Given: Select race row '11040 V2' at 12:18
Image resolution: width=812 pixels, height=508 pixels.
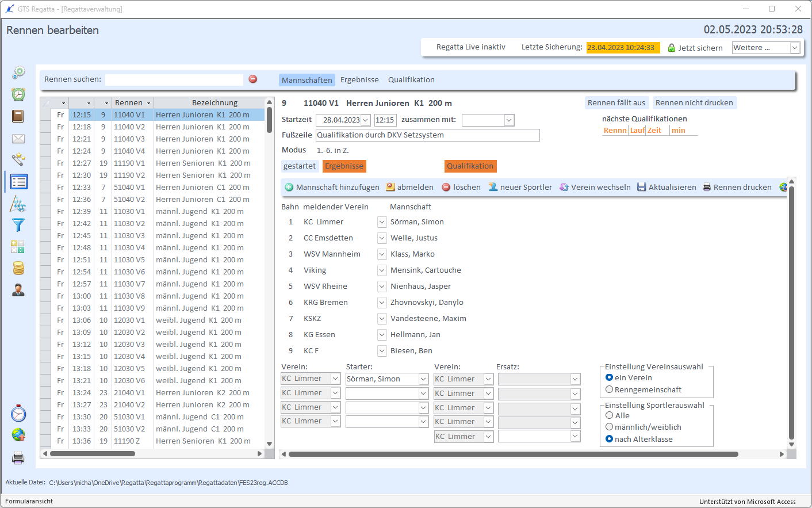Looking at the screenshot, I should 152,127.
